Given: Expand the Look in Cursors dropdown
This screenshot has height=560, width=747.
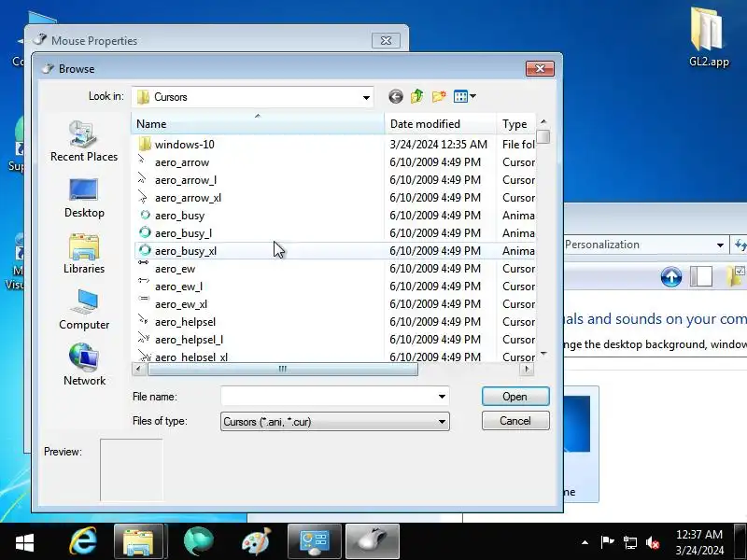Looking at the screenshot, I should coord(366,97).
